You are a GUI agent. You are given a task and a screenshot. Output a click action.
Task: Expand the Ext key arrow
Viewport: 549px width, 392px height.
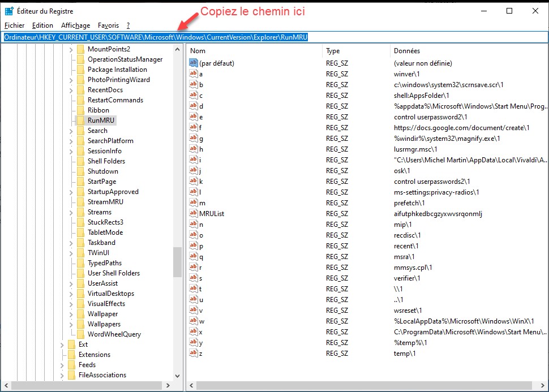pyautogui.click(x=62, y=344)
